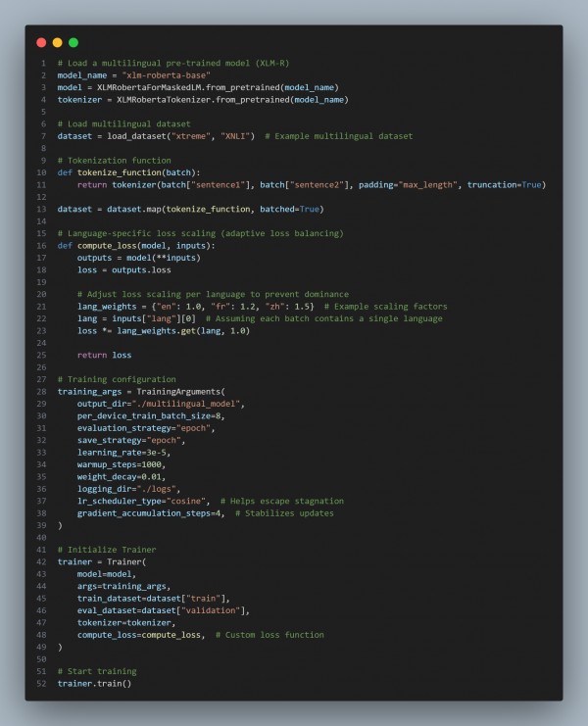Click tokenizer=tokenizer on line 47
Image resolution: width=588 pixels, height=726 pixels.
click(124, 623)
